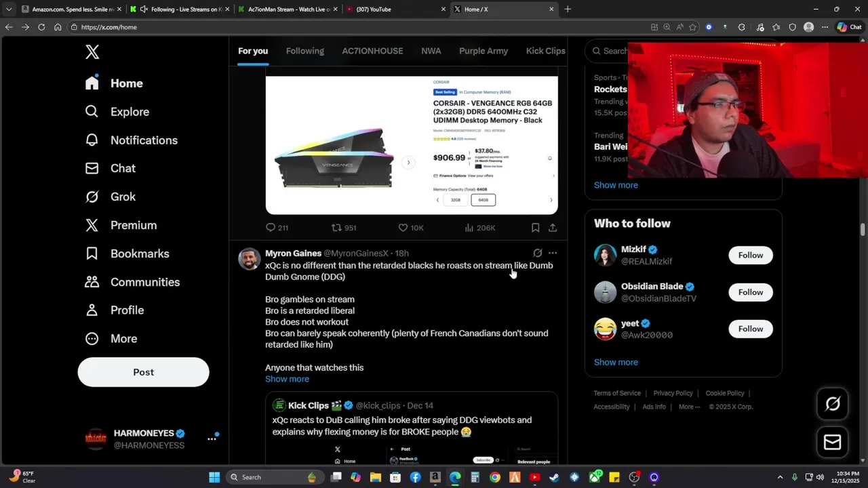Open the Terms of Service link
868x488 pixels.
click(617, 393)
